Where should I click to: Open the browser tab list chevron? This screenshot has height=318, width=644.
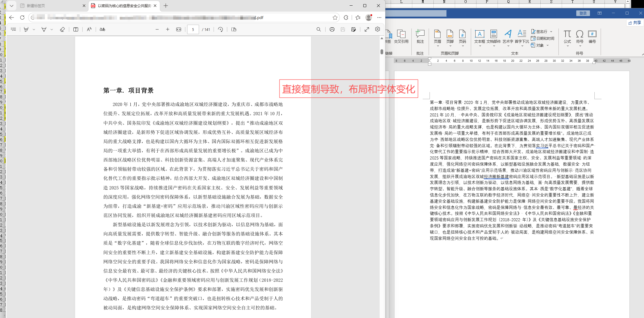[x=12, y=6]
